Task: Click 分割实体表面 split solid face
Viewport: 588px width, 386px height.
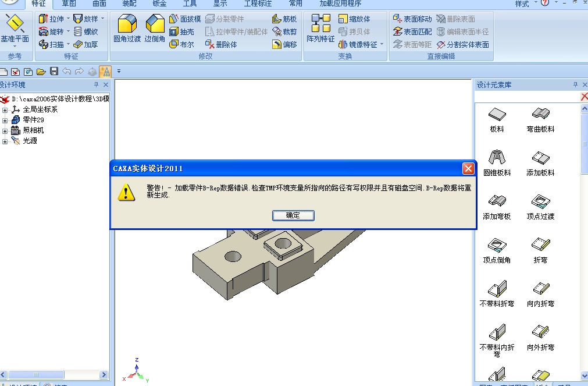Action: [463, 44]
